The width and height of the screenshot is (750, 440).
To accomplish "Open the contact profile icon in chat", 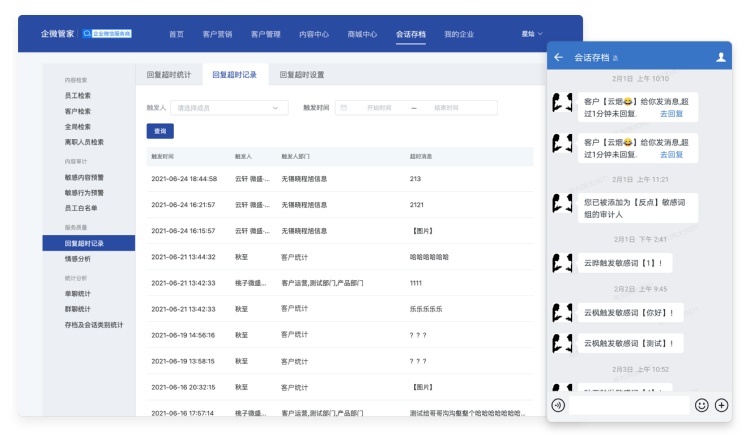I will click(x=720, y=58).
